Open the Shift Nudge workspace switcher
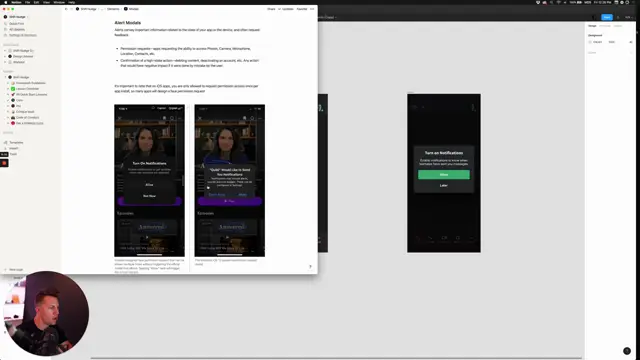The height and width of the screenshot is (360, 640). 17,17
